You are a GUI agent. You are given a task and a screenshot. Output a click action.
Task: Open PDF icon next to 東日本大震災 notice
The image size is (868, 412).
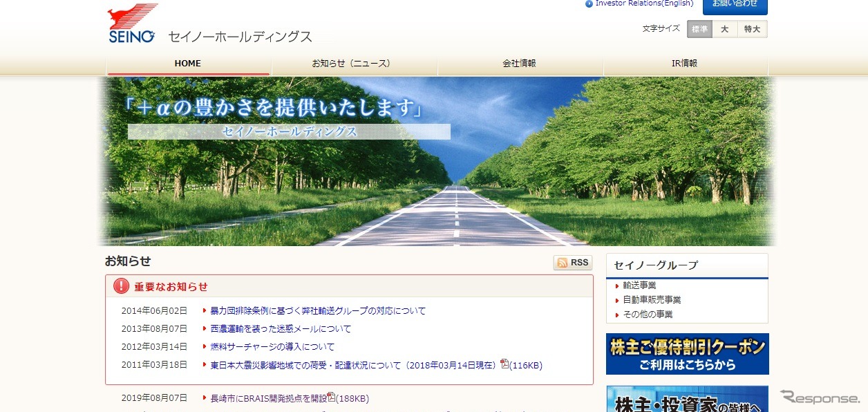(504, 365)
